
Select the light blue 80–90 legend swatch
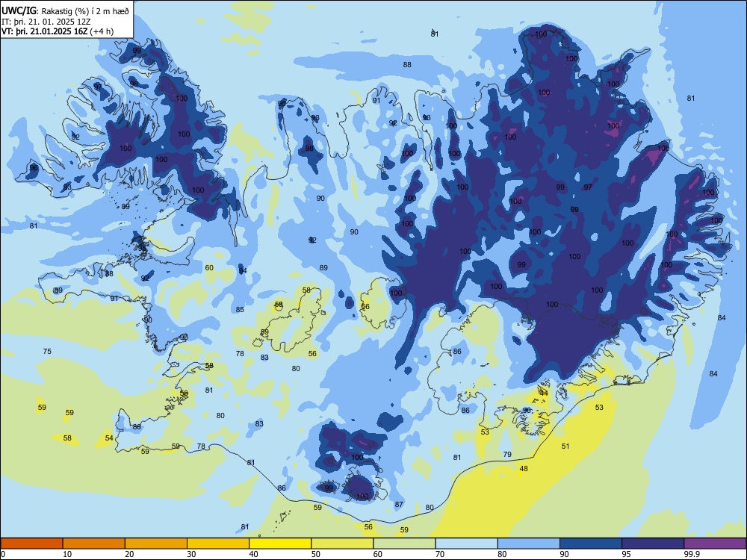pos(529,544)
